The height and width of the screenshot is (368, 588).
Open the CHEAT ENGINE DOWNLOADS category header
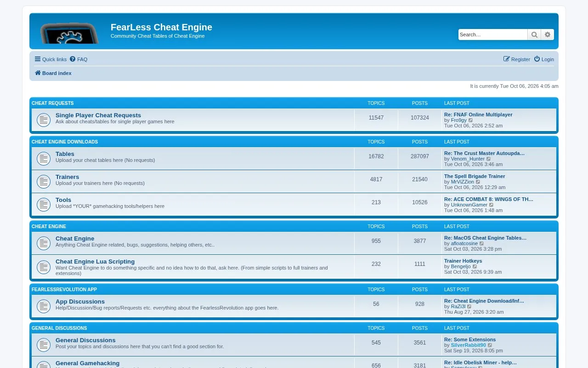(65, 142)
